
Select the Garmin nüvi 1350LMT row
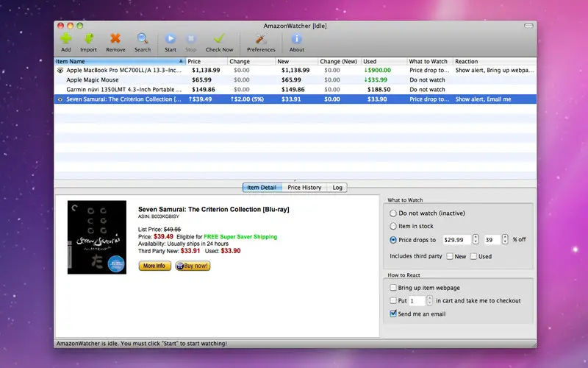295,90
